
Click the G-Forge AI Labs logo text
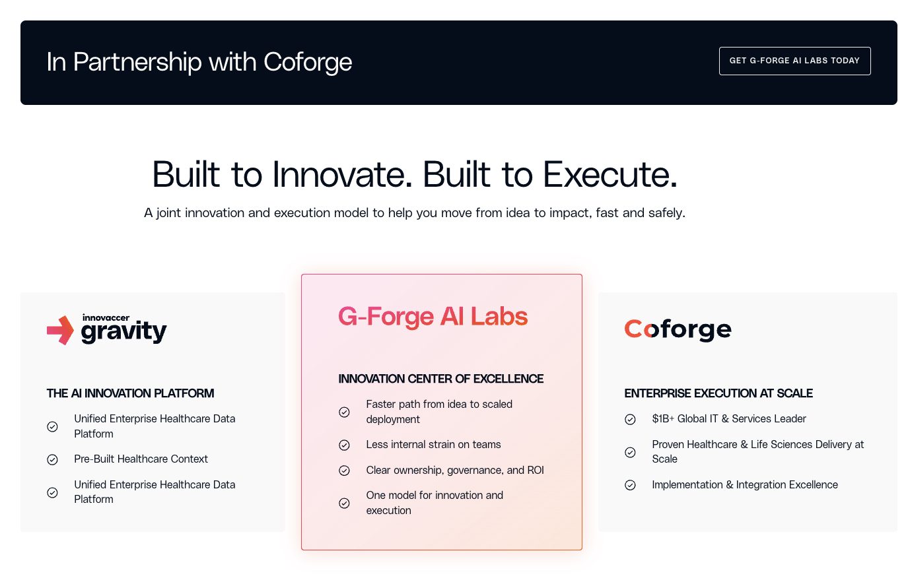(x=433, y=317)
